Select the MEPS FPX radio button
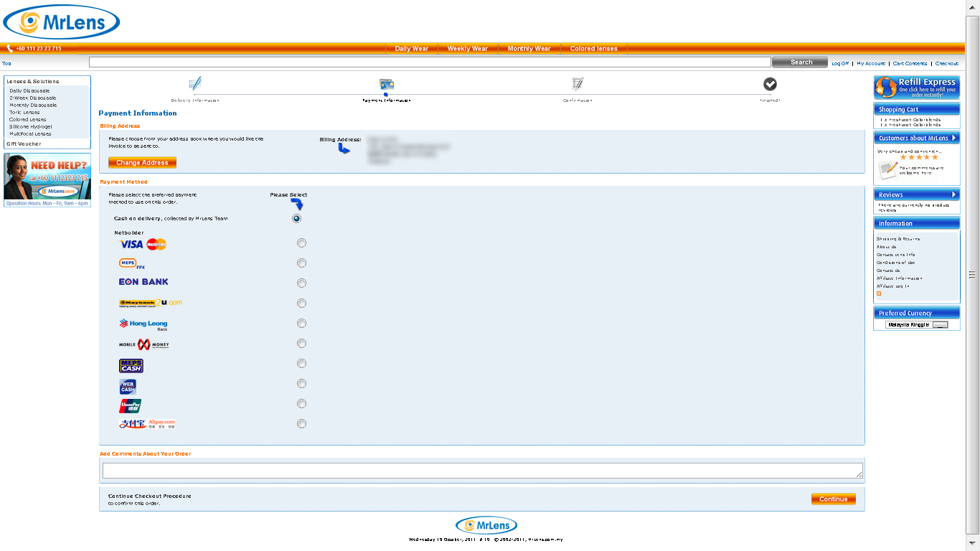The height and width of the screenshot is (551, 980). click(301, 263)
